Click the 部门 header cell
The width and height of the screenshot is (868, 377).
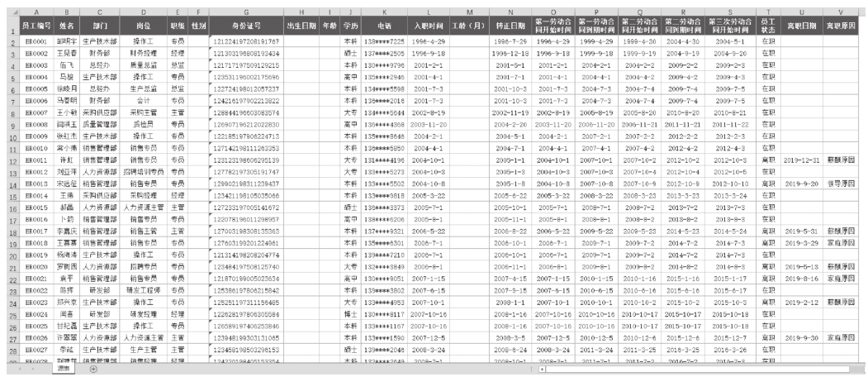pyautogui.click(x=99, y=26)
